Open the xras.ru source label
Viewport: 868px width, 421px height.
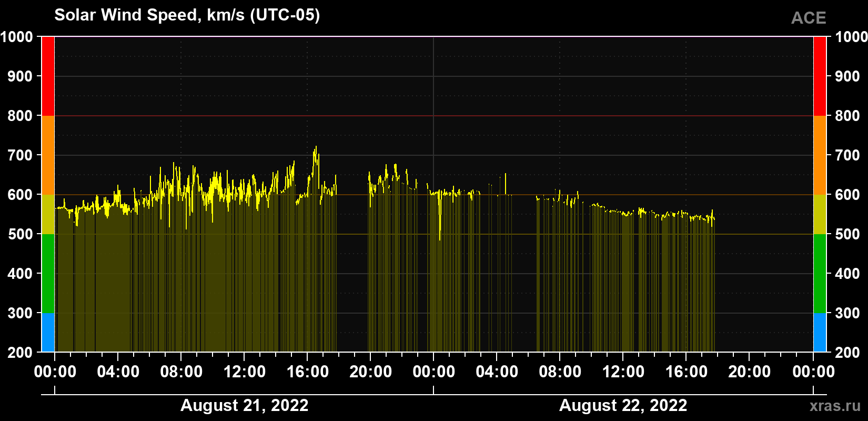[835, 406]
